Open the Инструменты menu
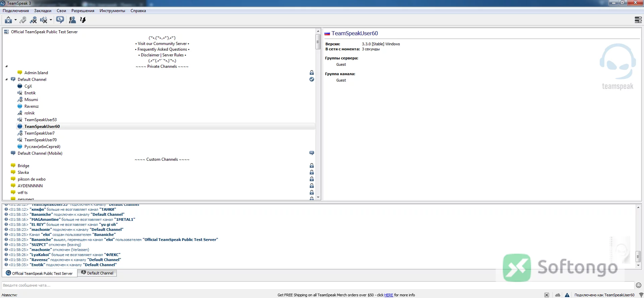 click(112, 11)
